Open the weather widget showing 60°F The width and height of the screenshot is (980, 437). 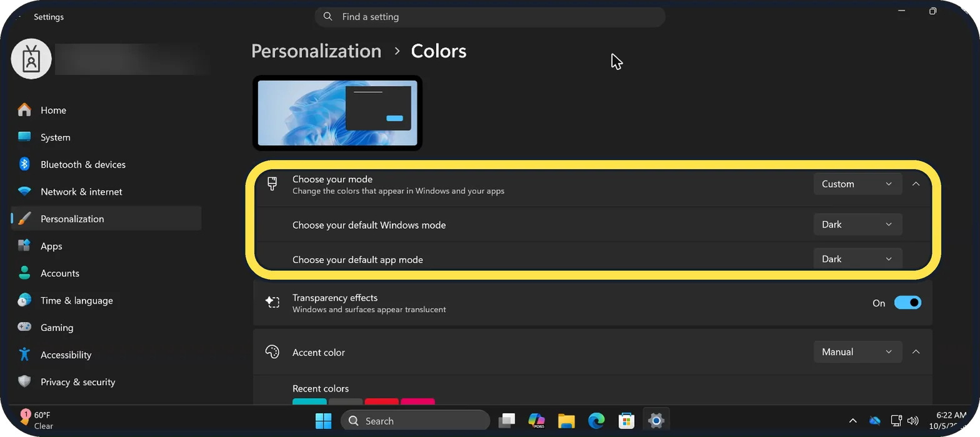click(x=37, y=420)
